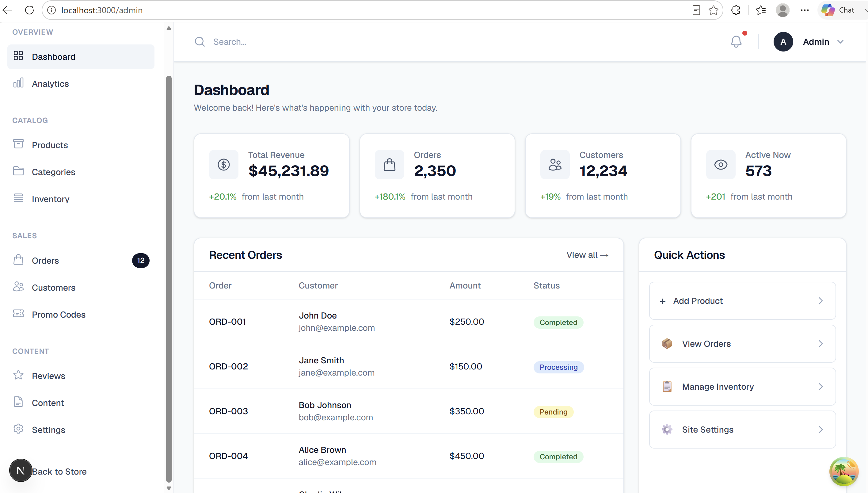Click the browser back arrow

tap(7, 10)
